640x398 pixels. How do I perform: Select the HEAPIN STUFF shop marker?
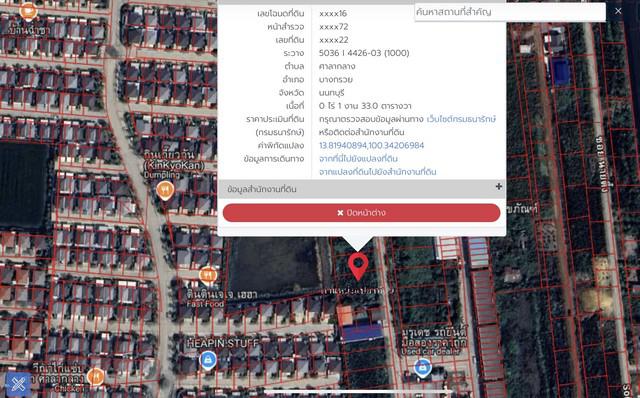[208, 360]
